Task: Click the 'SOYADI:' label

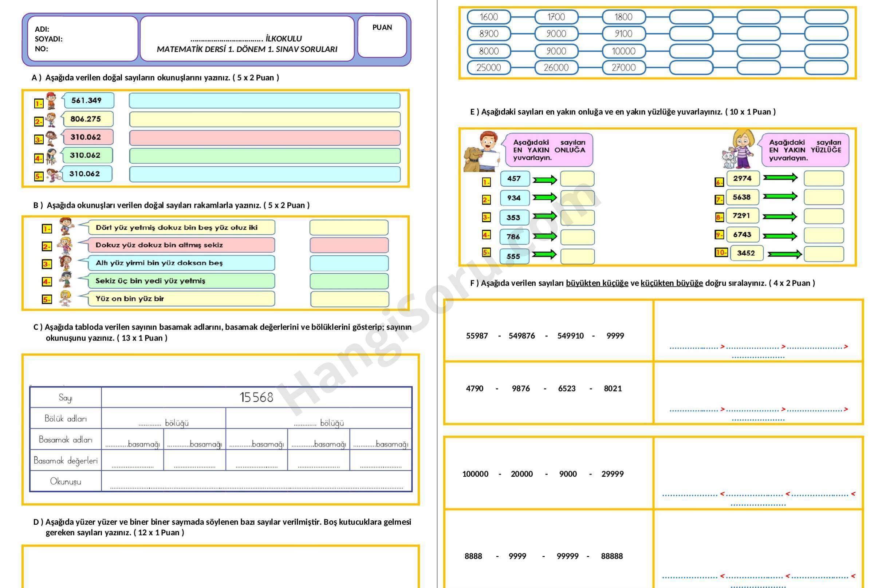Action: point(49,39)
